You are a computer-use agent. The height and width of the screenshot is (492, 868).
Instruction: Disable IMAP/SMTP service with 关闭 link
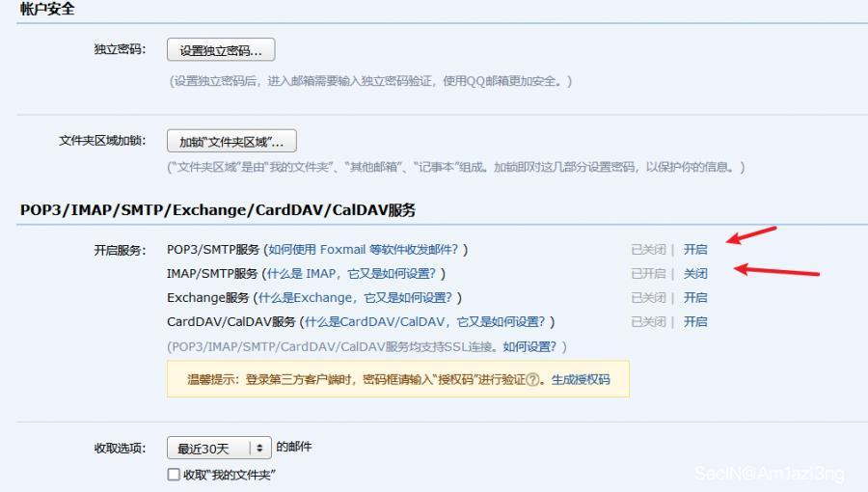click(695, 273)
